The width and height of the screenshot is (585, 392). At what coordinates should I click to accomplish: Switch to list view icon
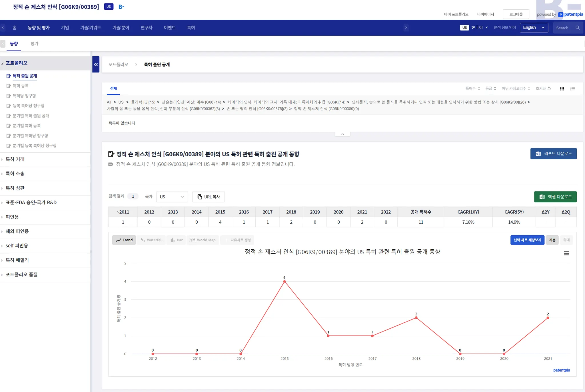(x=572, y=89)
